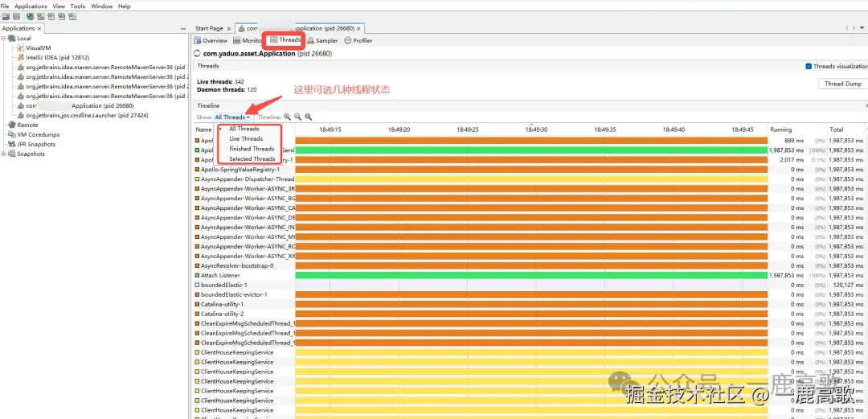This screenshot has height=419, width=868.
Task: Switch to the Overview tab
Action: coord(211,40)
